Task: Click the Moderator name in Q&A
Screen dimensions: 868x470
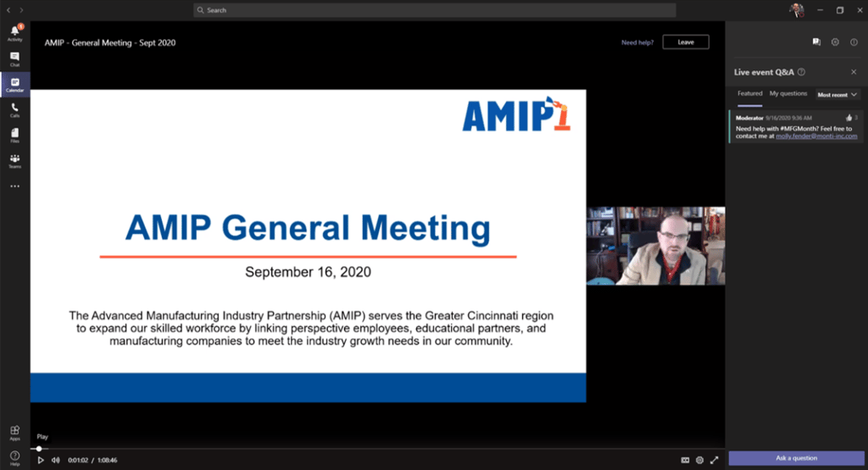Action: click(749, 117)
